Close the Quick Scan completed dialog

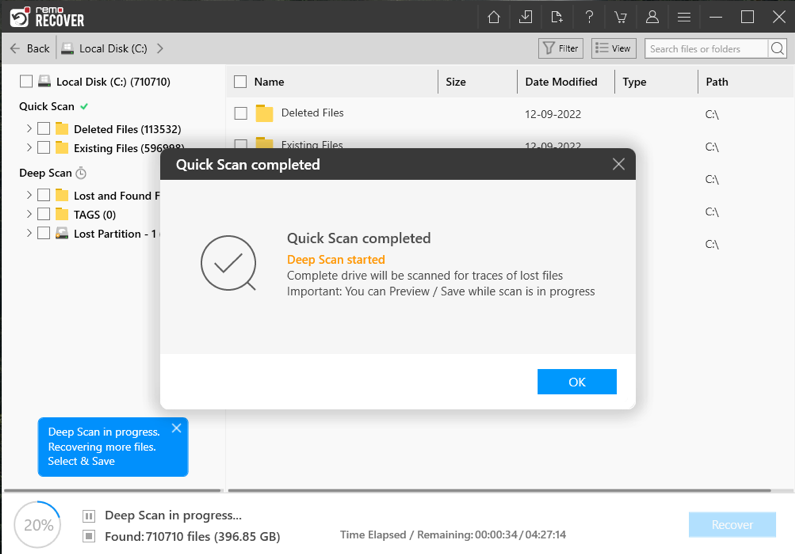click(618, 164)
